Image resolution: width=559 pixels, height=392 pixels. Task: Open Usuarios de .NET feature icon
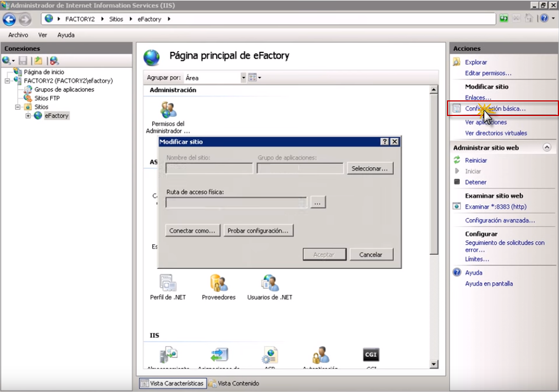click(x=270, y=283)
